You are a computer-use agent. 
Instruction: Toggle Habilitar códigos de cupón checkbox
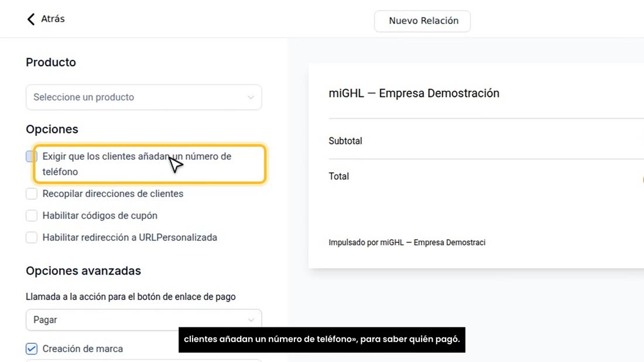click(32, 216)
